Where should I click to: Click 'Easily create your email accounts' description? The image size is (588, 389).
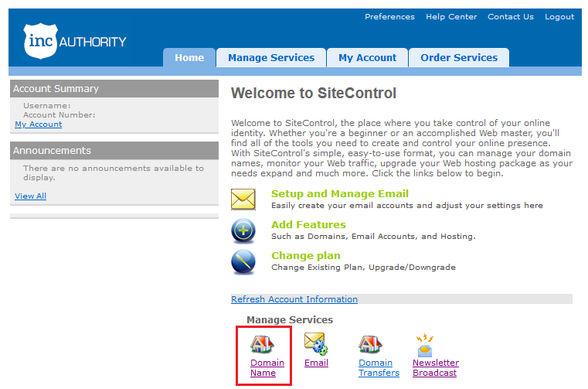click(407, 206)
